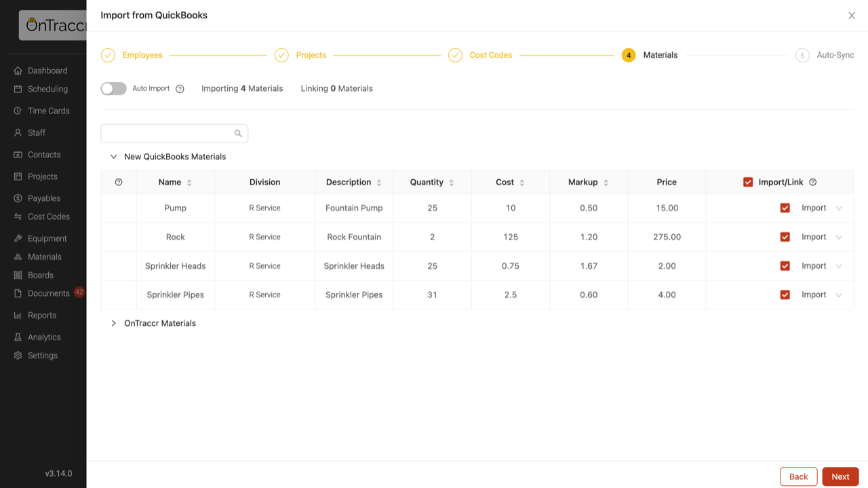Open the Sprinkler Heads Import dropdown
Viewport: 868px width, 488px height.
821,266
